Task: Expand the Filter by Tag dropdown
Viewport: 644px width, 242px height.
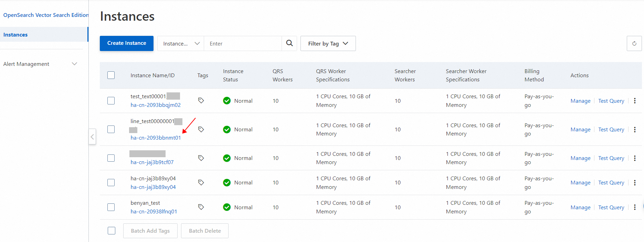Action: click(328, 43)
